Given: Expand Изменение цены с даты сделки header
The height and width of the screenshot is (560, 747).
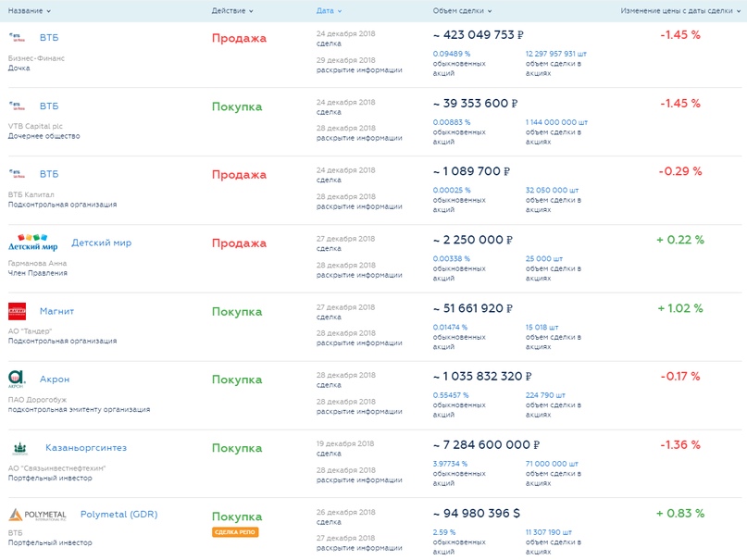Looking at the screenshot, I should (680, 11).
